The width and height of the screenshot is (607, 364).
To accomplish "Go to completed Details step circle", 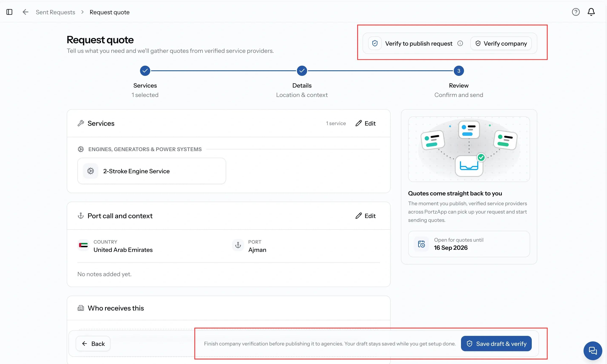I will (302, 71).
